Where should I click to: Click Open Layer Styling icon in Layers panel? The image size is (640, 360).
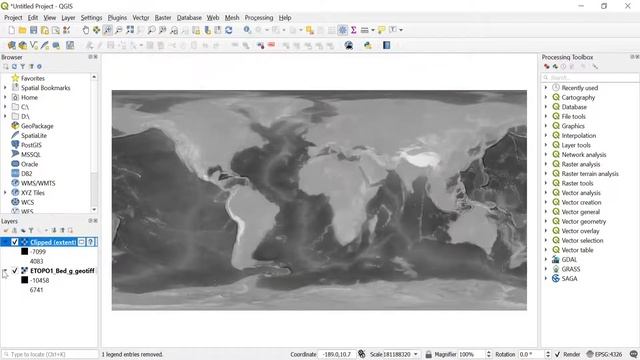pos(6,231)
